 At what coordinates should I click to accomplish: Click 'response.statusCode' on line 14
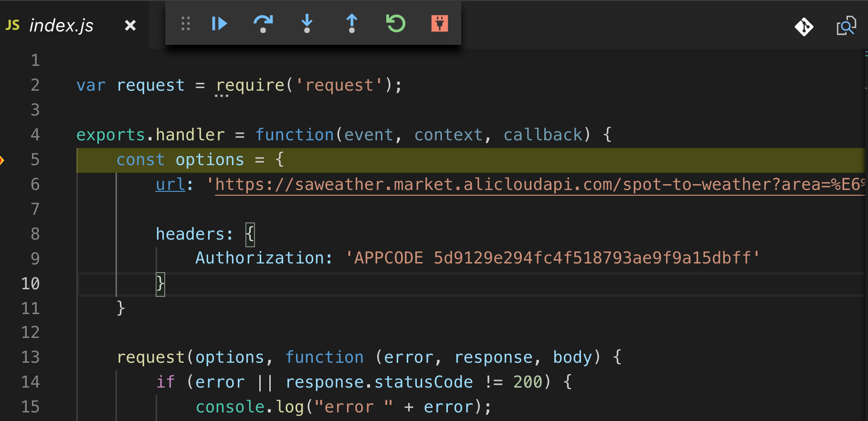pos(379,382)
